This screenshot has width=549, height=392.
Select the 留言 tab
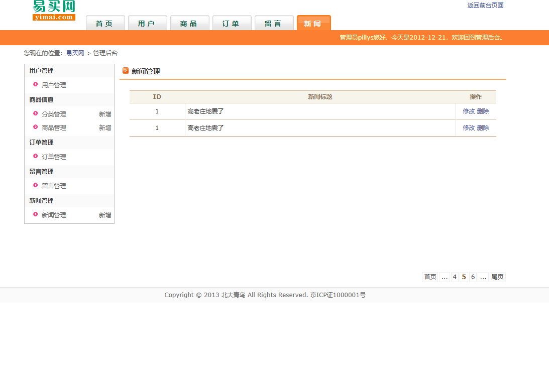pos(274,23)
